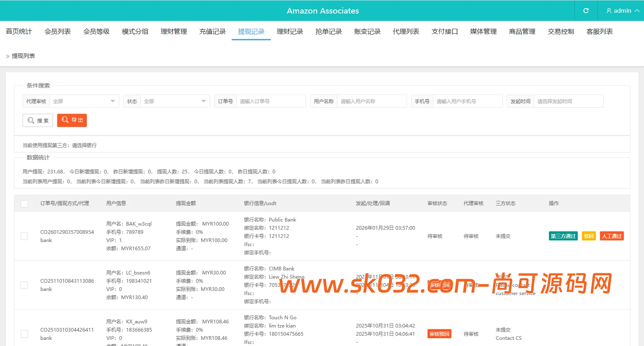Open the 代理审核 dropdown

(x=84, y=101)
